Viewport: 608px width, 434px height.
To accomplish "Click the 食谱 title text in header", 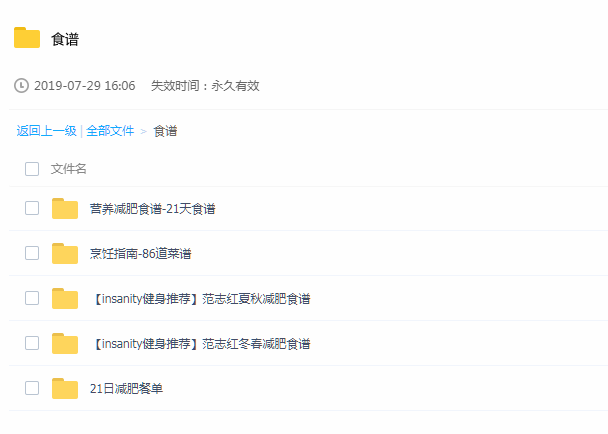I will tap(65, 39).
